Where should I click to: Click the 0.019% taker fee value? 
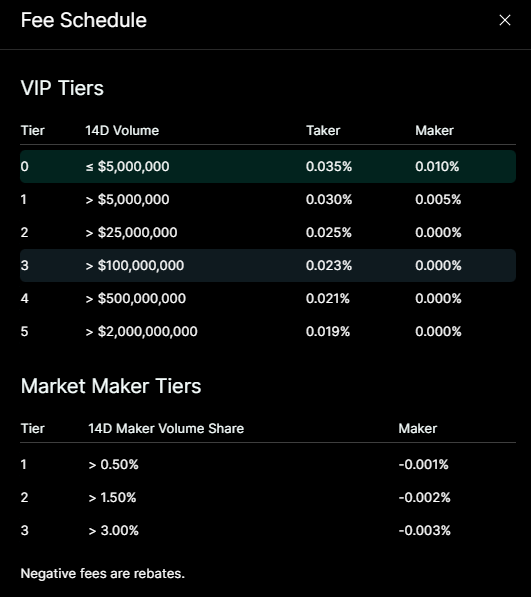point(328,331)
